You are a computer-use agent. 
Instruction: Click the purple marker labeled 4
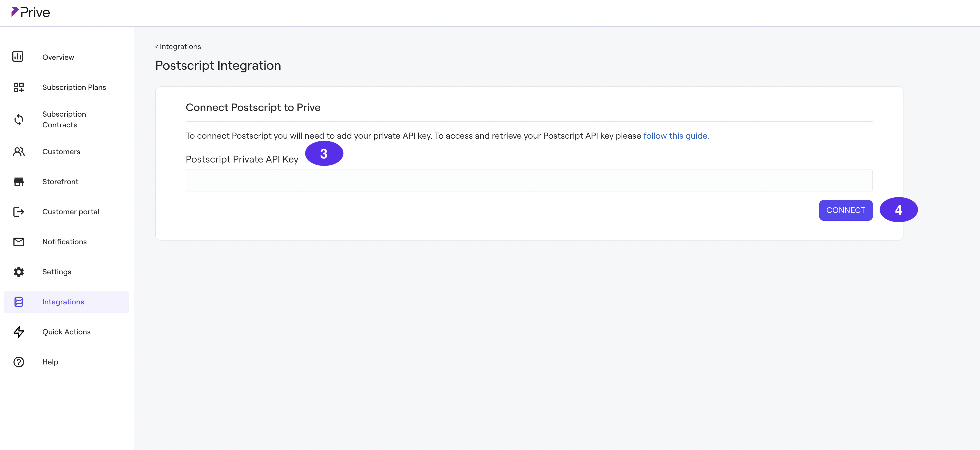pyautogui.click(x=899, y=209)
